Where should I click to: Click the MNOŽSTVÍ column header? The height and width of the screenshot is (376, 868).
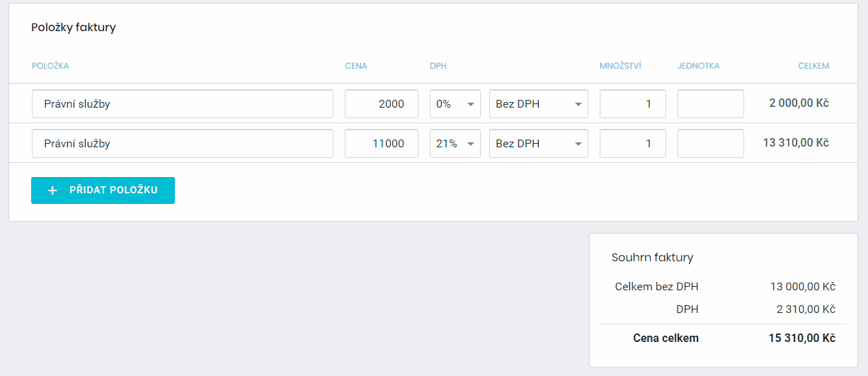click(x=620, y=66)
